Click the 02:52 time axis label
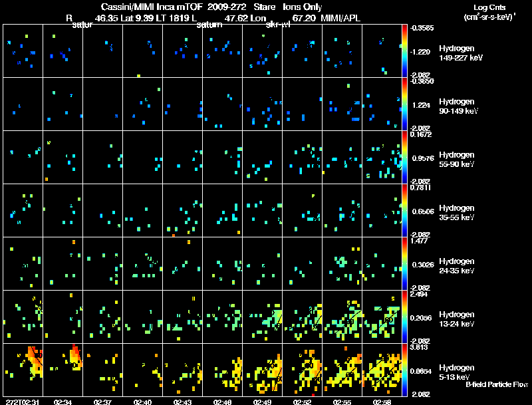 (x=303, y=402)
